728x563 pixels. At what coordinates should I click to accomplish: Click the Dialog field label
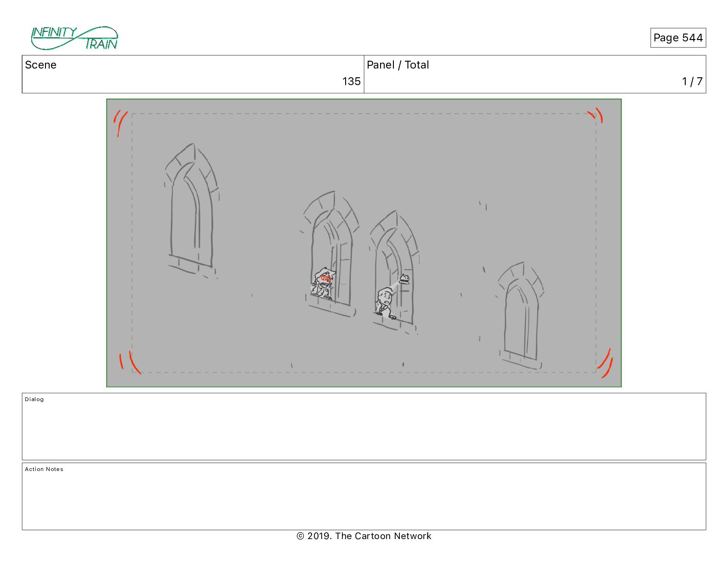[34, 399]
